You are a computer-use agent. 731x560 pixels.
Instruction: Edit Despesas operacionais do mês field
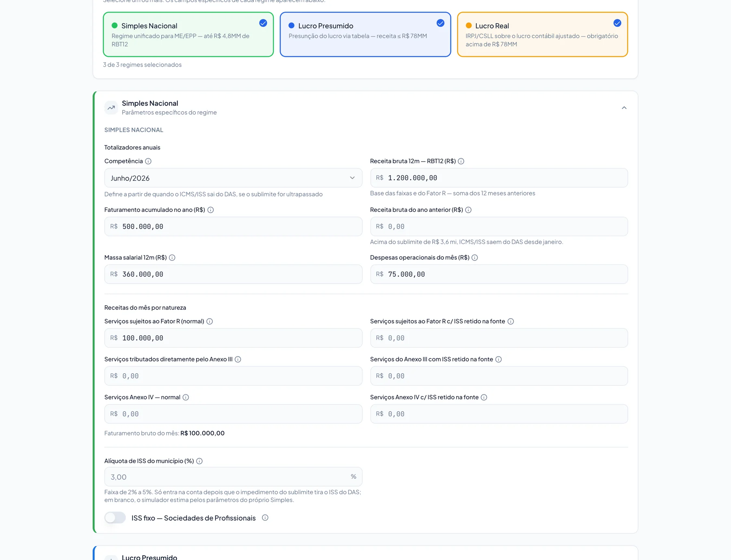(499, 274)
